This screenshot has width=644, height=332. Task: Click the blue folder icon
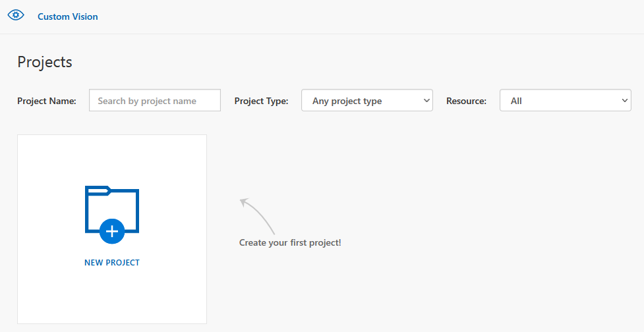click(112, 209)
